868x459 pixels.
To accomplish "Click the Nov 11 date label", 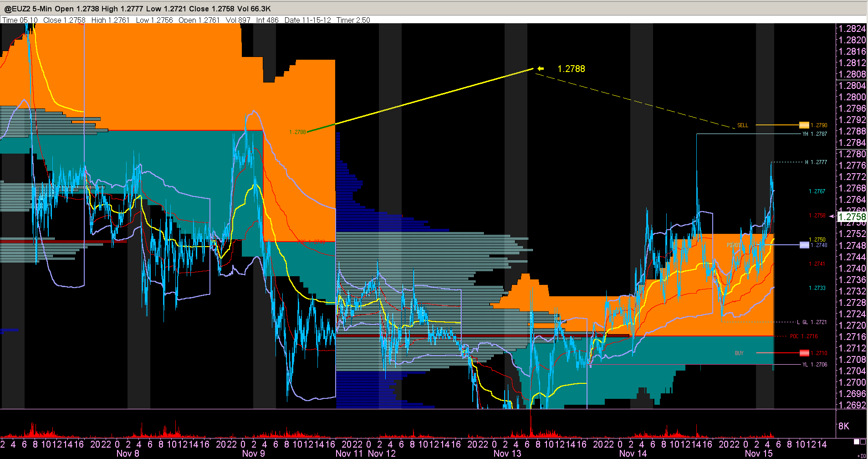I will 349,454.
